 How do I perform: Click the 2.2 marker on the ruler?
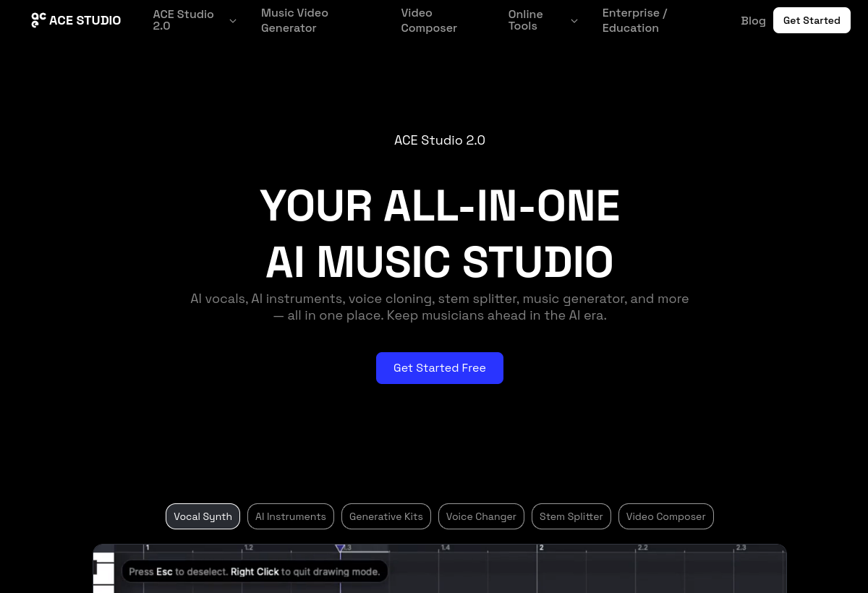click(x=642, y=548)
